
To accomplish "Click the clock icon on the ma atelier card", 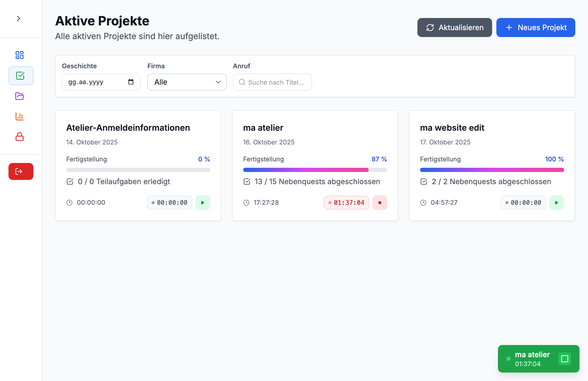I will tap(246, 202).
